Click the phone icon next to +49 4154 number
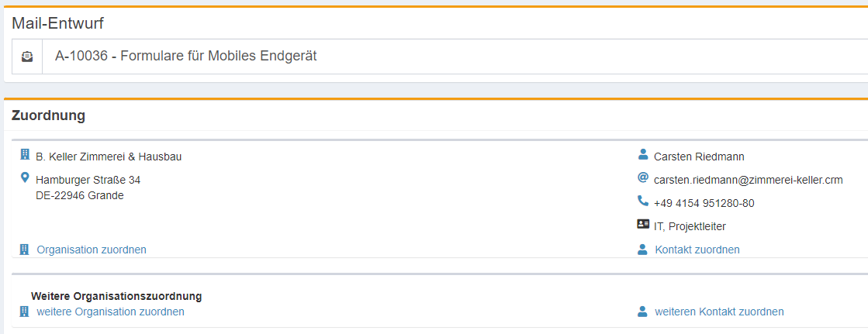Viewport: 868px width, 334px height. click(642, 201)
